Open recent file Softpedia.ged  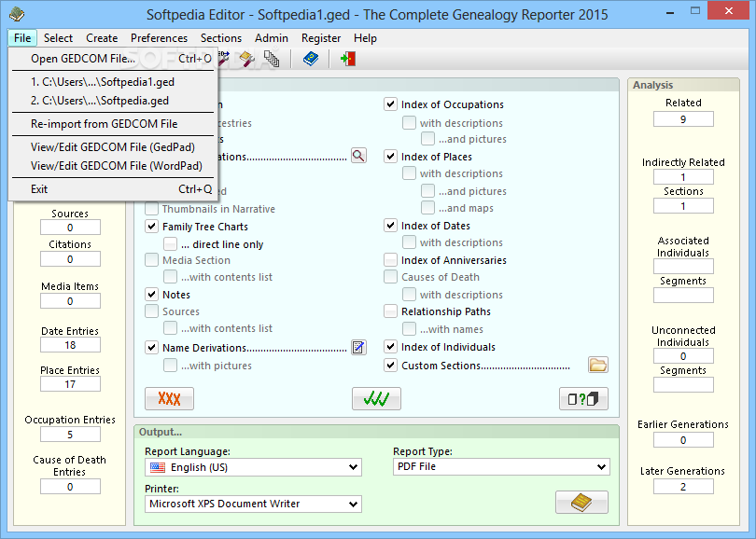click(x=113, y=101)
